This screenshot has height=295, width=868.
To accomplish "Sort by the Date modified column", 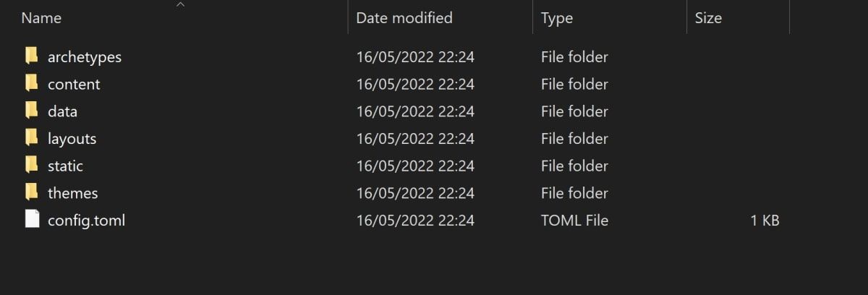I will [404, 18].
